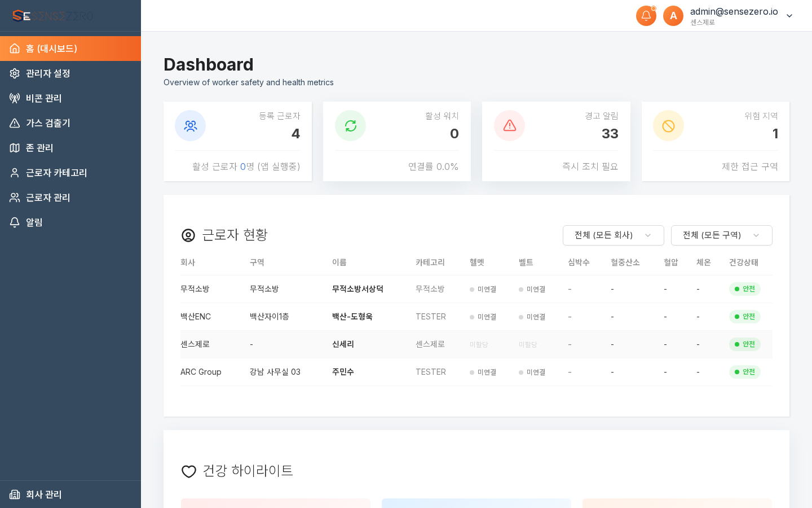Open the 전체 (모든 회사) dropdown
This screenshot has height=508, width=812.
click(613, 235)
